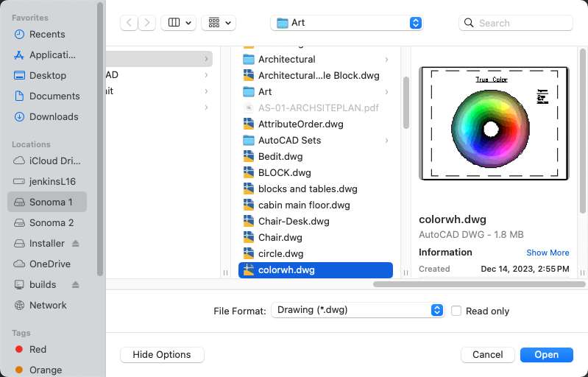
Task: Click the back navigation arrow
Action: point(130,23)
